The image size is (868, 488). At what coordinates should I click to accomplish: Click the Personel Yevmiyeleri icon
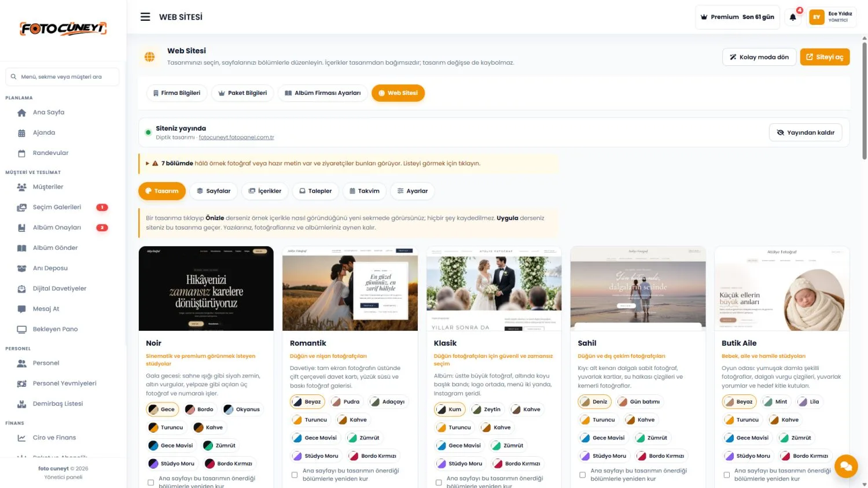pyautogui.click(x=21, y=383)
